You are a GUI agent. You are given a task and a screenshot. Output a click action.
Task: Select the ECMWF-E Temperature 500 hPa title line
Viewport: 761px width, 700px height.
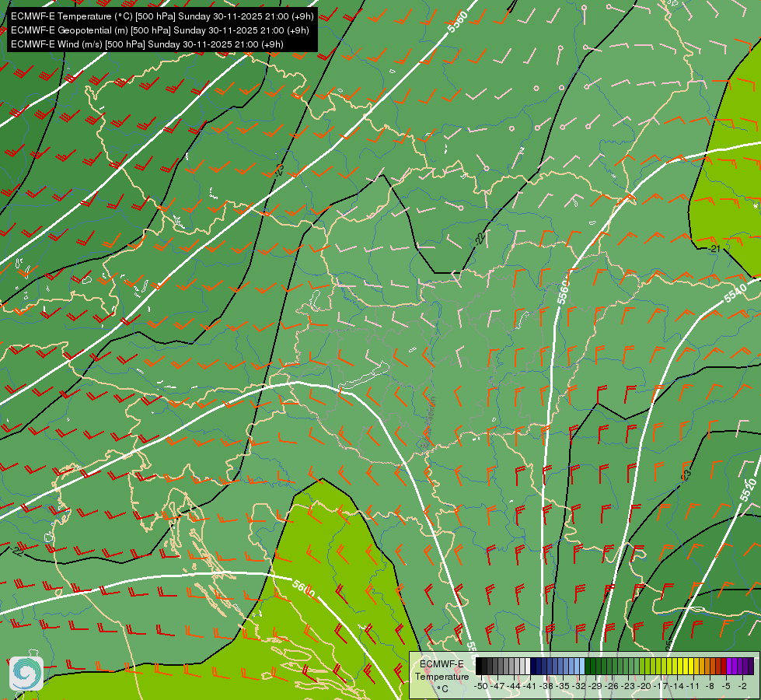click(162, 16)
